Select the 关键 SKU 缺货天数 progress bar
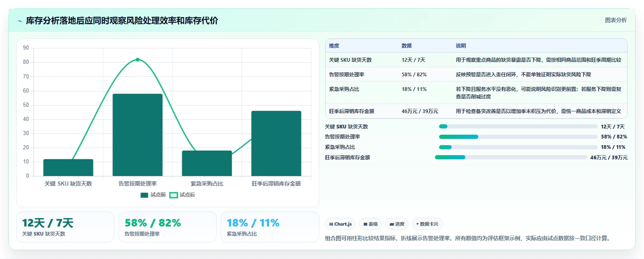The height and width of the screenshot is (259, 644). [x=518, y=126]
